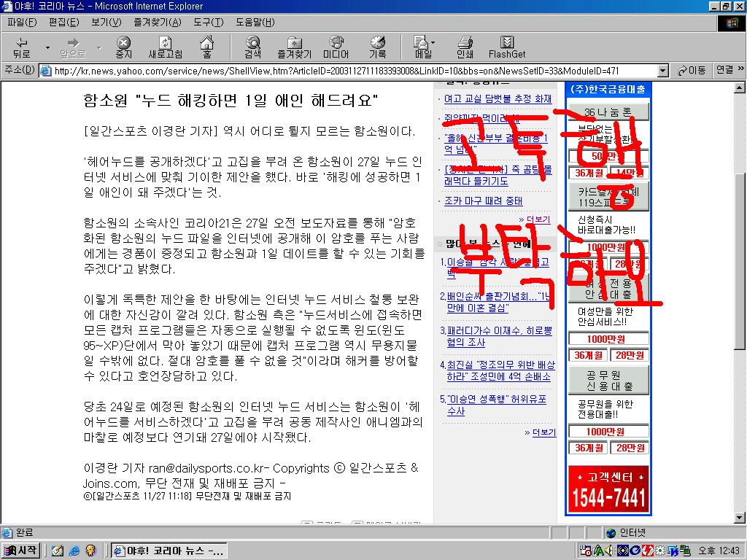The image size is (747, 560).
Task: Open the 편집(E) menu
Action: point(64,23)
